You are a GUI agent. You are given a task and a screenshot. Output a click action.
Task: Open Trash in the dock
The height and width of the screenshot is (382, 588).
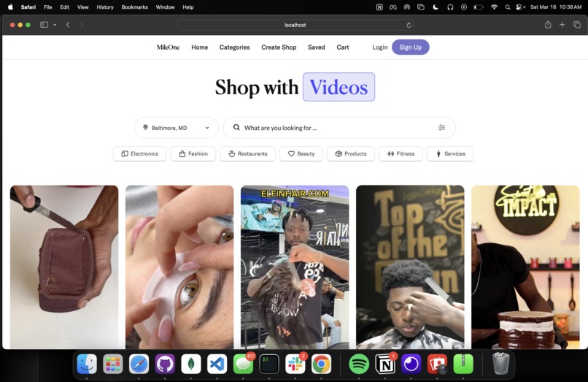(500, 364)
